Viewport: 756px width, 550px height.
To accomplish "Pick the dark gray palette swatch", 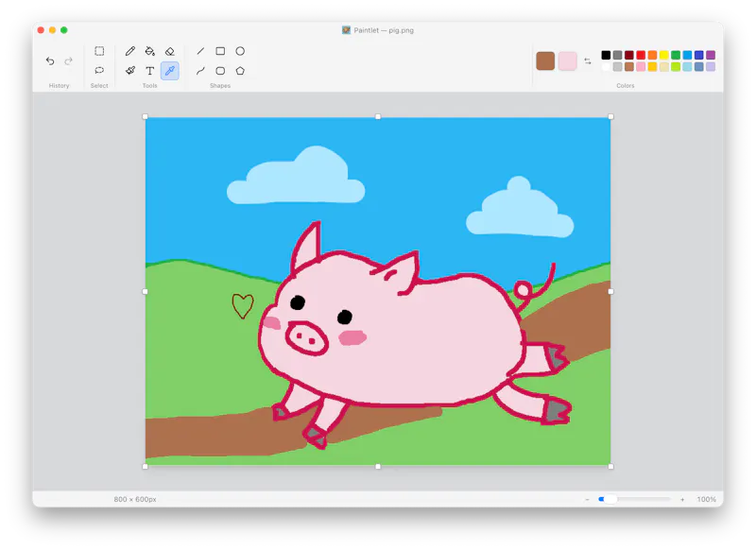I will pos(618,55).
